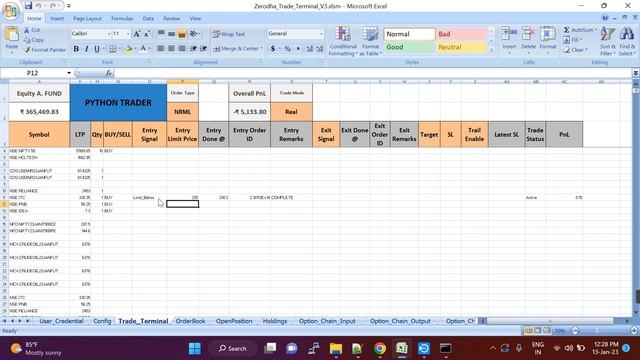Apply the Neutral cell style
This screenshot has height=360, width=640.
[462, 47]
